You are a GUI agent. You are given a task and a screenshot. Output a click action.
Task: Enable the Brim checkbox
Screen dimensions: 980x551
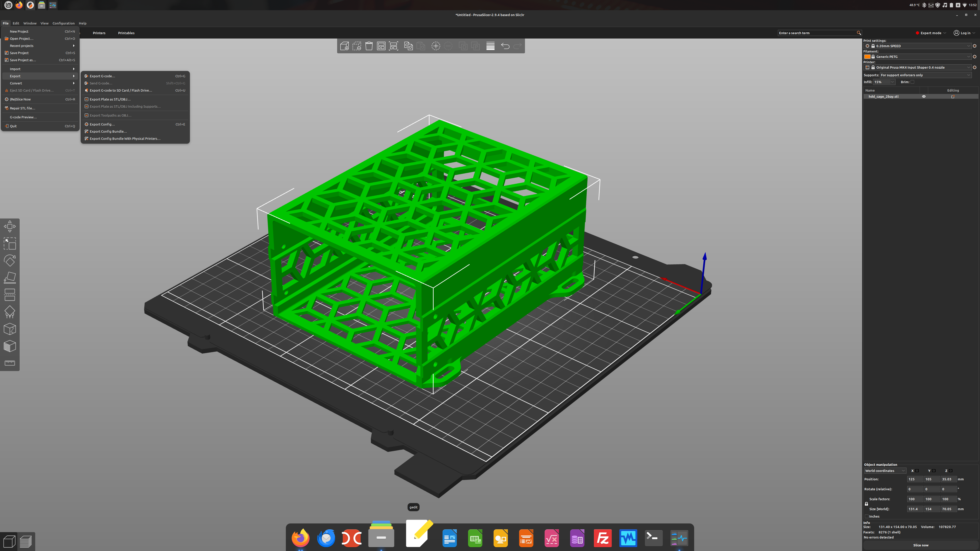[x=912, y=82]
